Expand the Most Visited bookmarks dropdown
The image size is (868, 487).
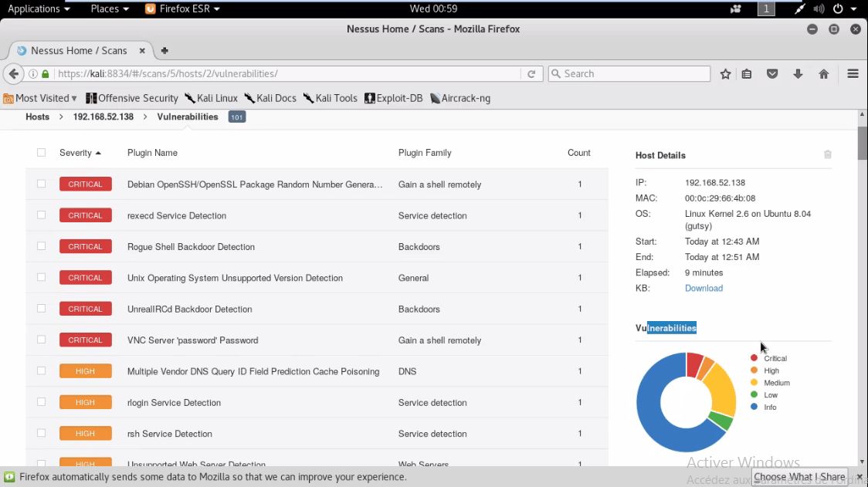(40, 98)
